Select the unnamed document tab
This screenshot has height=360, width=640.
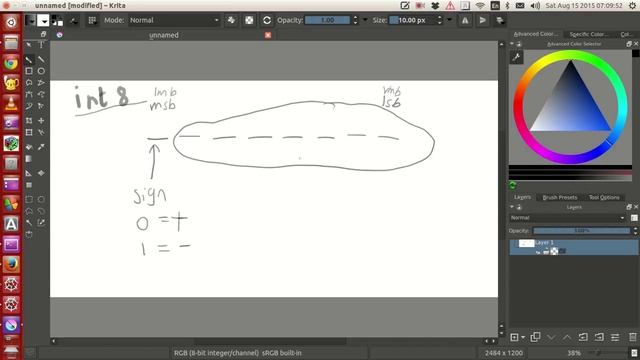[x=164, y=35]
